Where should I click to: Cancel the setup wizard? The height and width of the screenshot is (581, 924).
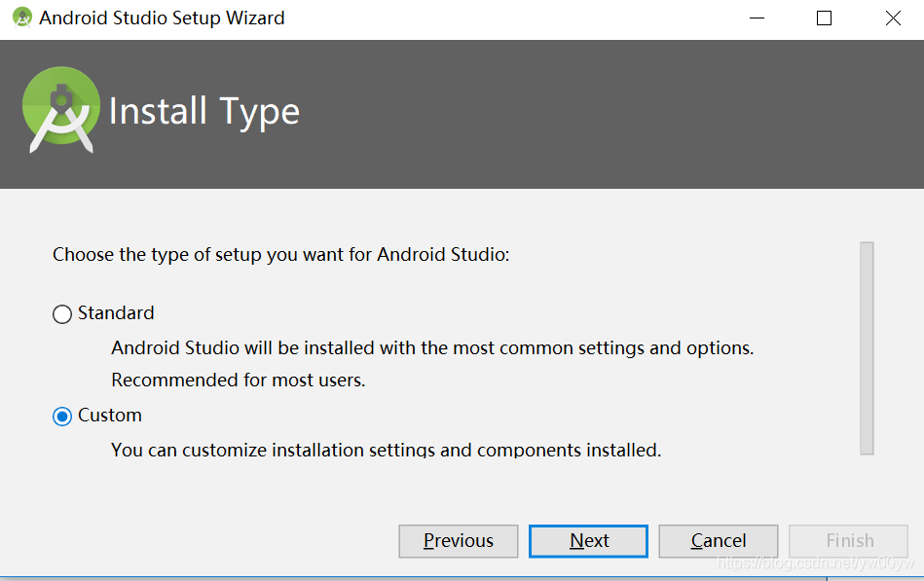pos(718,540)
